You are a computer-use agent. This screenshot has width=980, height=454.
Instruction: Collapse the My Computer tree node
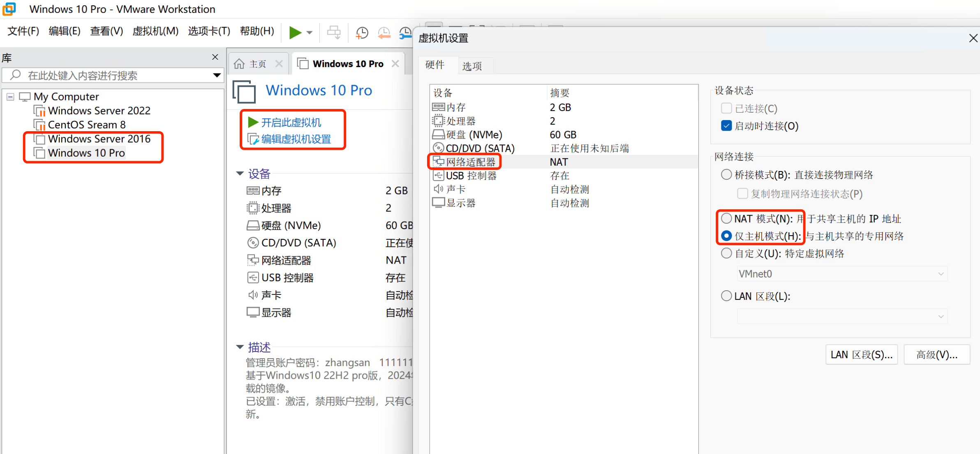tap(10, 97)
